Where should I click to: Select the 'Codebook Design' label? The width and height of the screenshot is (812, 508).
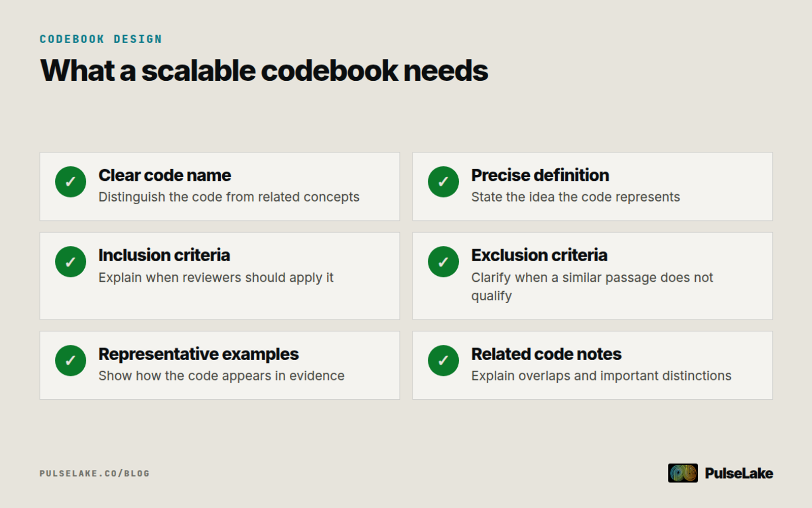coord(100,39)
